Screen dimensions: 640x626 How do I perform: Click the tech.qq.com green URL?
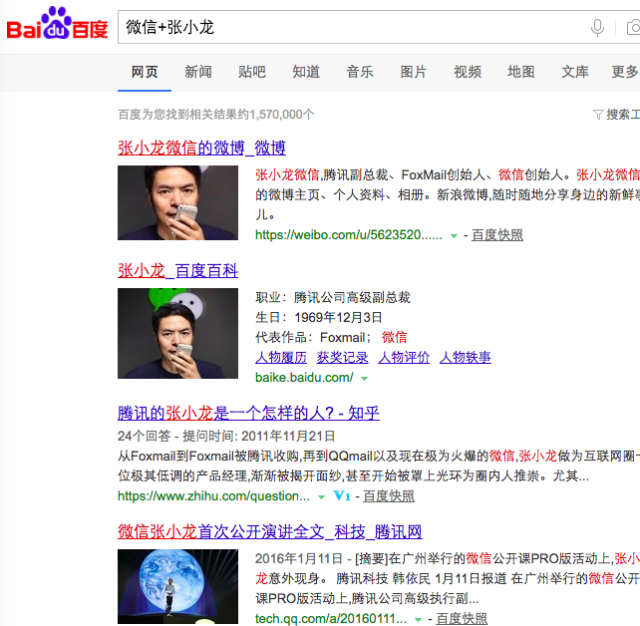click(x=331, y=618)
